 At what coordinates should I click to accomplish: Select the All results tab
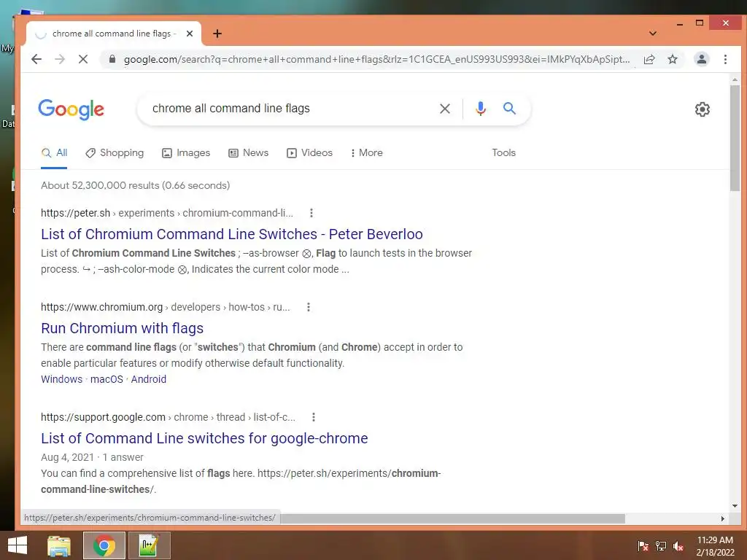point(54,153)
